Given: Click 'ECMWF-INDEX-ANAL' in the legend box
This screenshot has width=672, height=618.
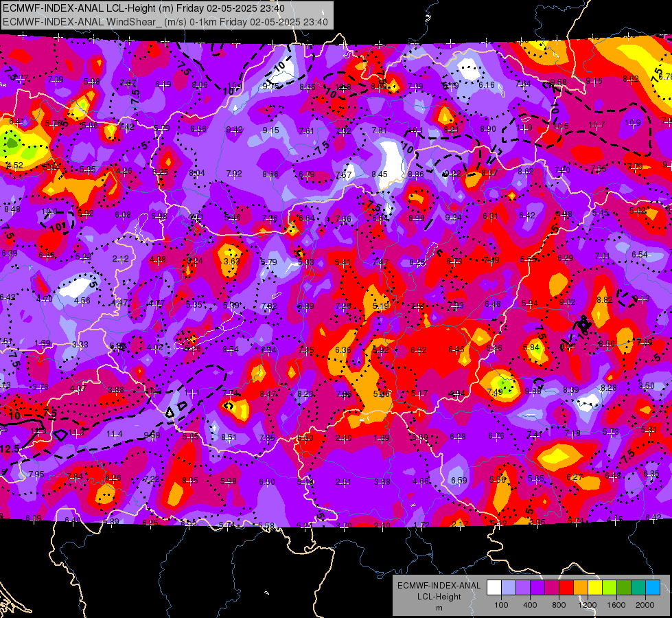Looking at the screenshot, I should click(x=439, y=586).
